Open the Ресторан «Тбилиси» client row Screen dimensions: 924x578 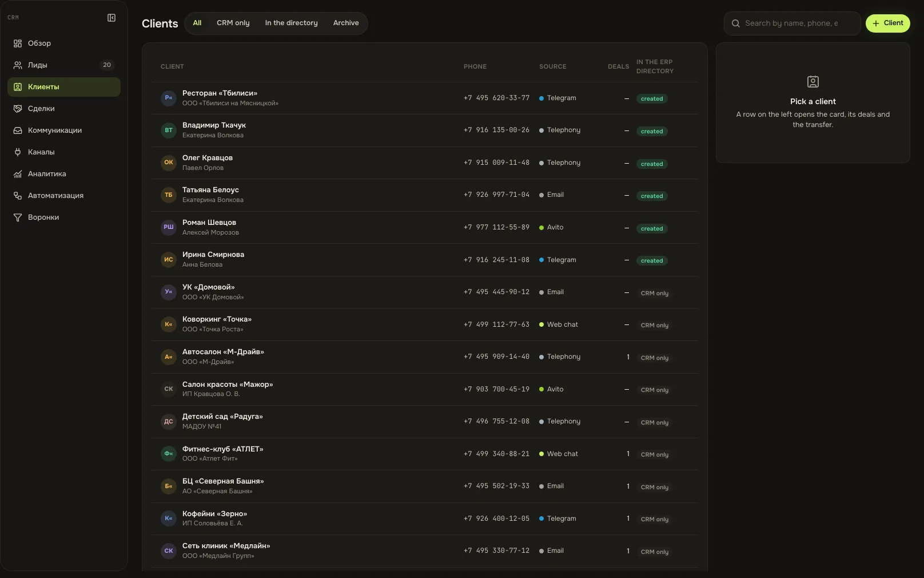pos(425,98)
